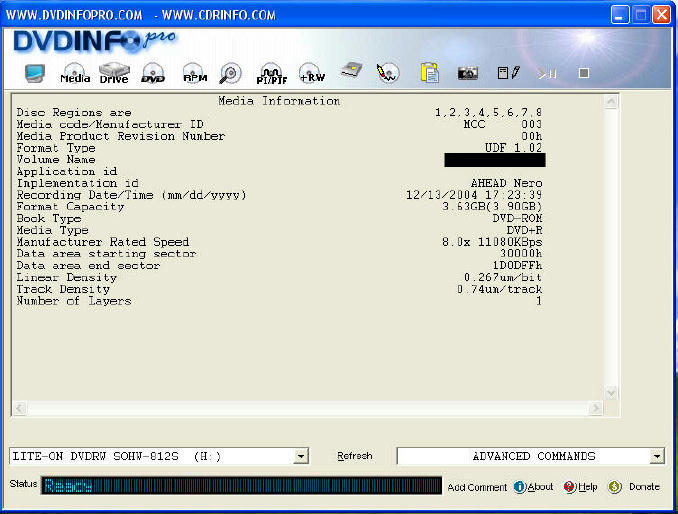Click the stop square toolbar button
The height and width of the screenshot is (514, 678).
[584, 73]
